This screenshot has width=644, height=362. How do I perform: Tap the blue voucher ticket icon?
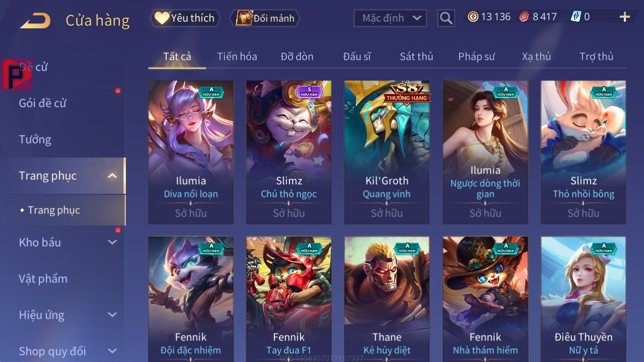click(576, 17)
